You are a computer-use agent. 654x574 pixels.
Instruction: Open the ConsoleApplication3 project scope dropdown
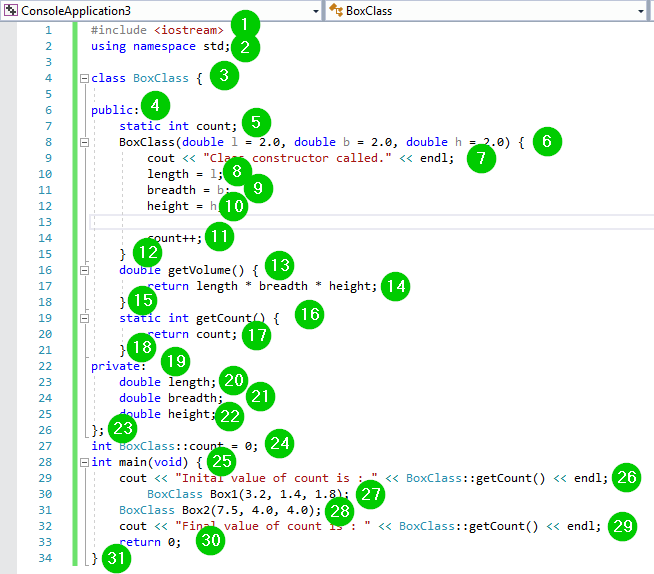click(x=316, y=11)
